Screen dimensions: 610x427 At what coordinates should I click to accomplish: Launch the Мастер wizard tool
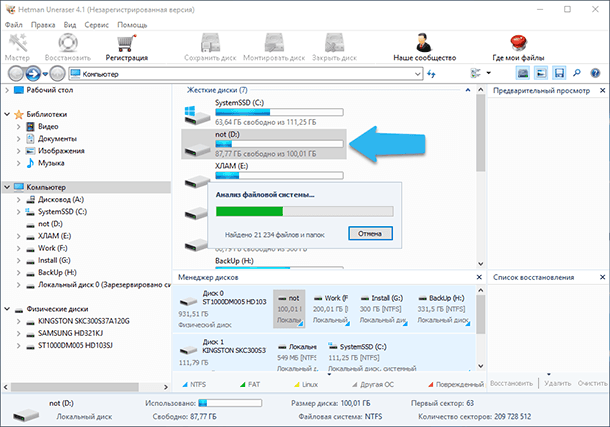coord(17,47)
